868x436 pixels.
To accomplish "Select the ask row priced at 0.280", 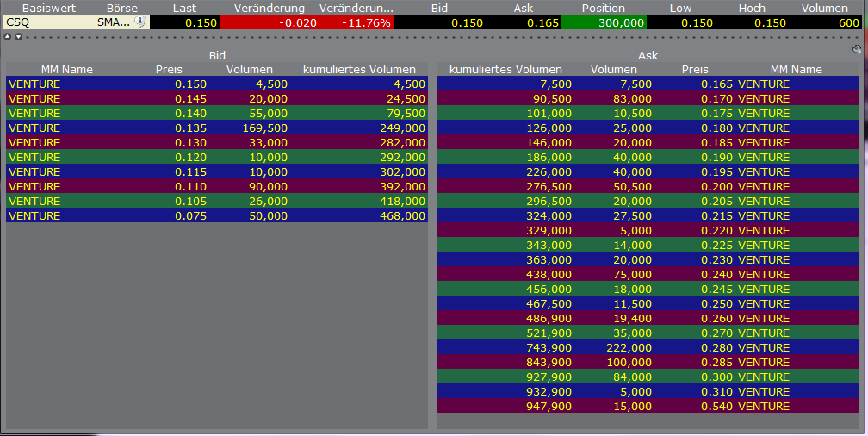I will pos(647,347).
